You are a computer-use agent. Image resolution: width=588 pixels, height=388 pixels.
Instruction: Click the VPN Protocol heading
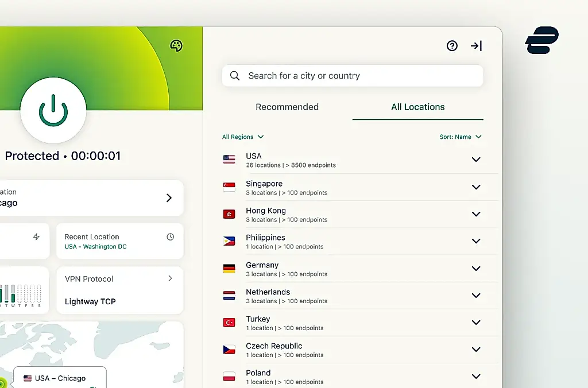pos(89,279)
